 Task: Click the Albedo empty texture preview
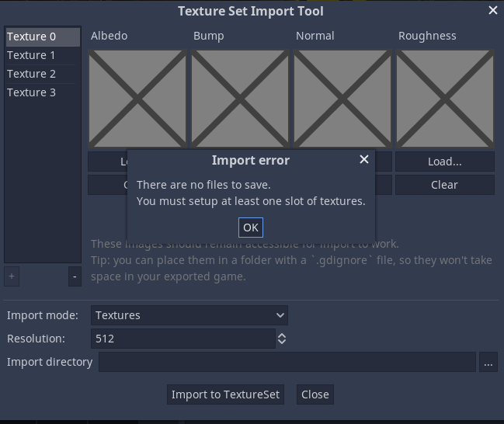coord(137,99)
